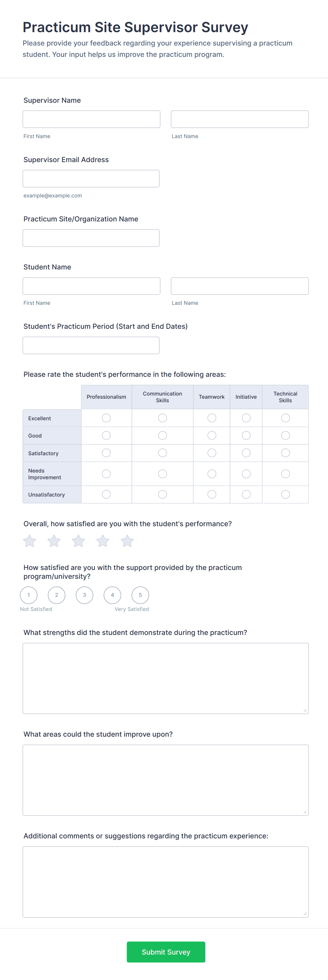
Task: Click the first star rating icon
Action: [30, 541]
